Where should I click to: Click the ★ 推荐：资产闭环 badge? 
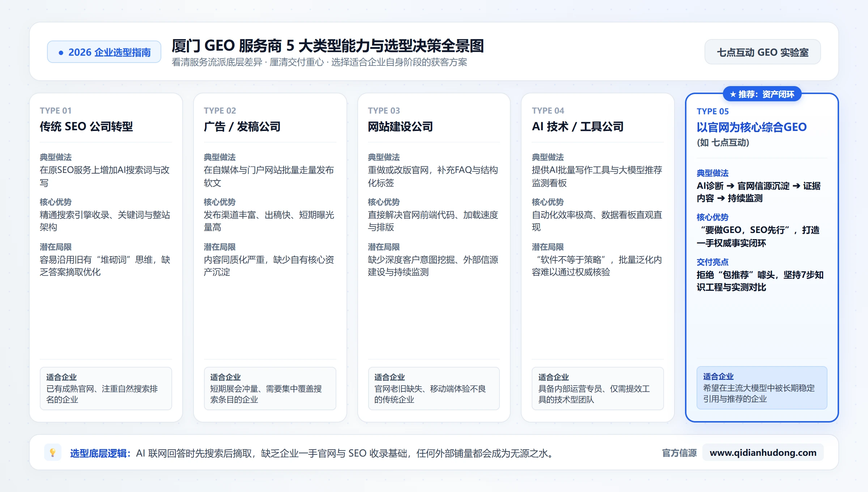[x=762, y=94]
